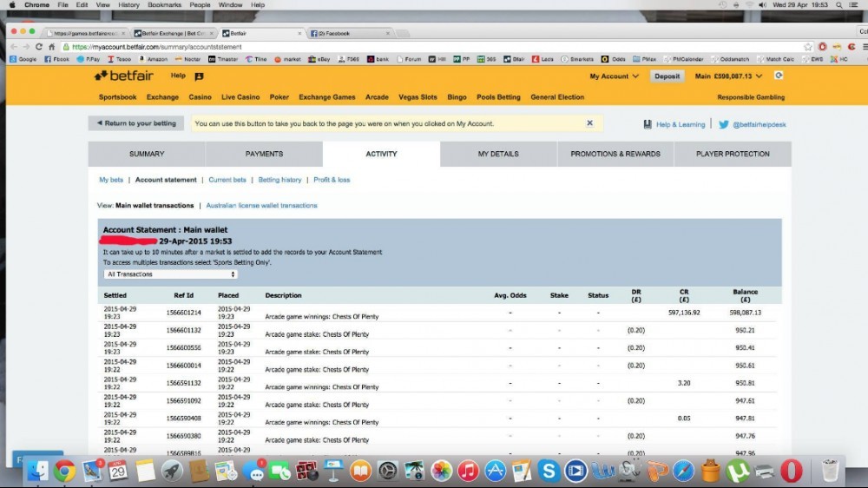Screen dimensions: 868x488
Task: Open the PLAYER PROTECTION tab
Action: click(x=733, y=154)
